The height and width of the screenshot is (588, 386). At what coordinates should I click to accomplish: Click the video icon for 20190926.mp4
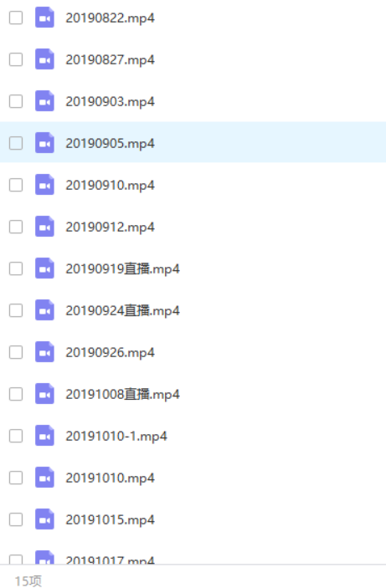(x=44, y=352)
